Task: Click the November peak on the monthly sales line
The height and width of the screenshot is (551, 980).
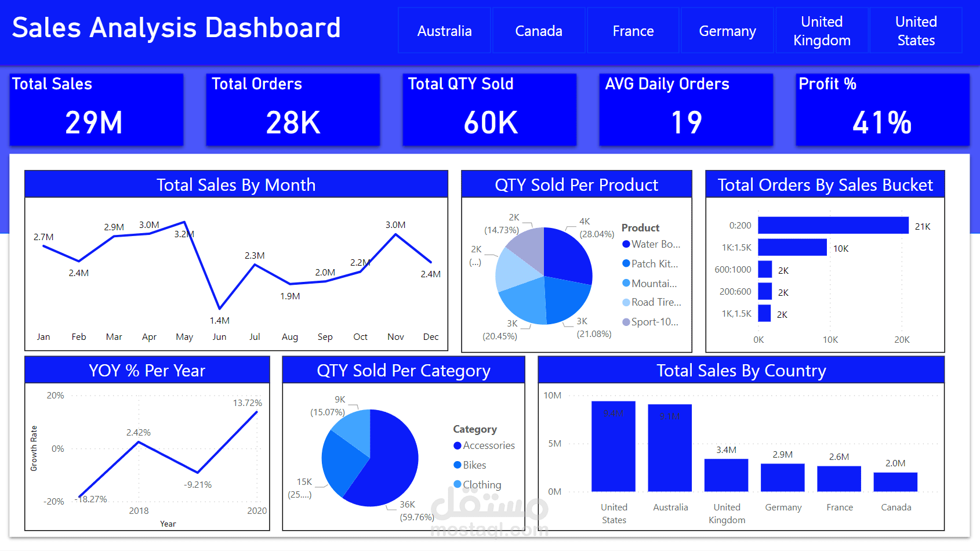Action: point(395,234)
